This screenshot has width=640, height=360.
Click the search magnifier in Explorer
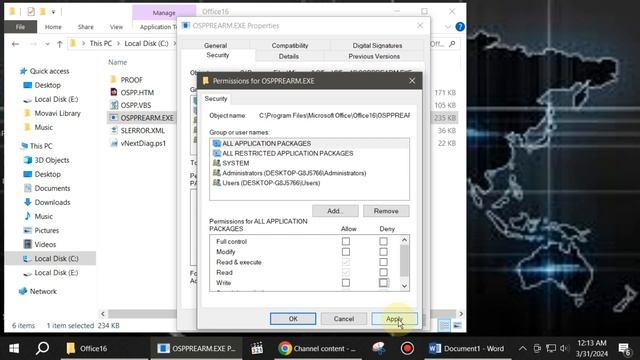452,44
